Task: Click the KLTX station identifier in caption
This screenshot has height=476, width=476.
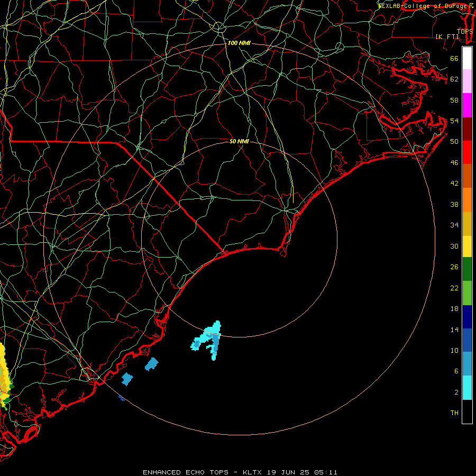Action: (253, 472)
